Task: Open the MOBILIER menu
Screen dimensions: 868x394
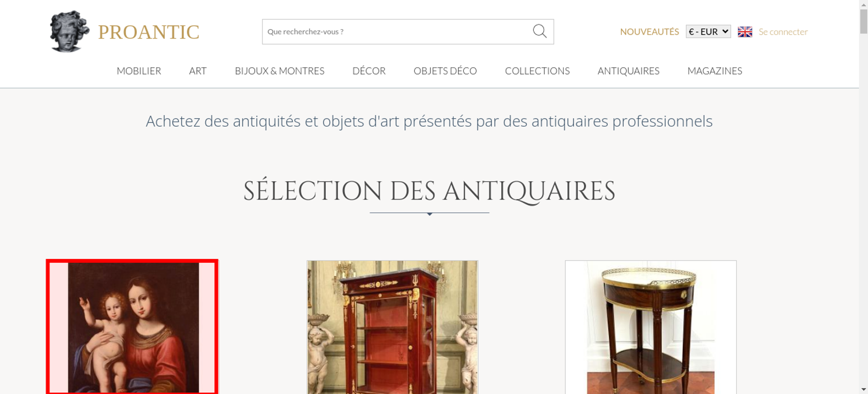Action: pos(139,71)
